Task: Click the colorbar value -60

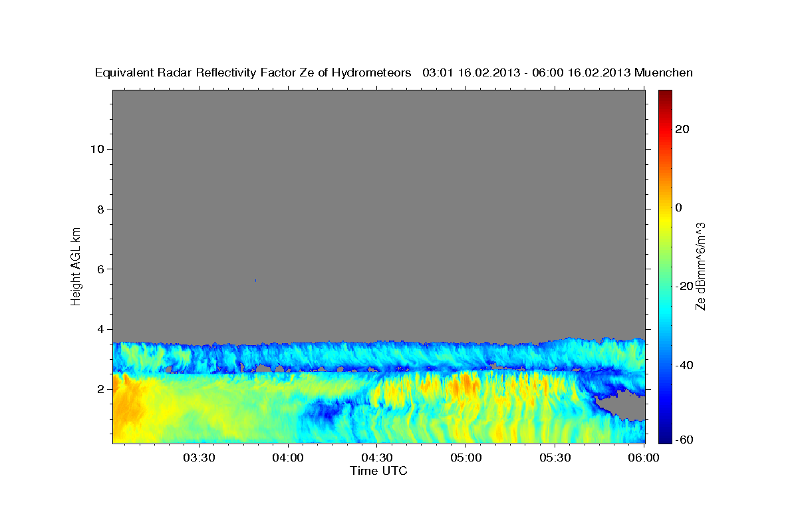Action: 686,440
